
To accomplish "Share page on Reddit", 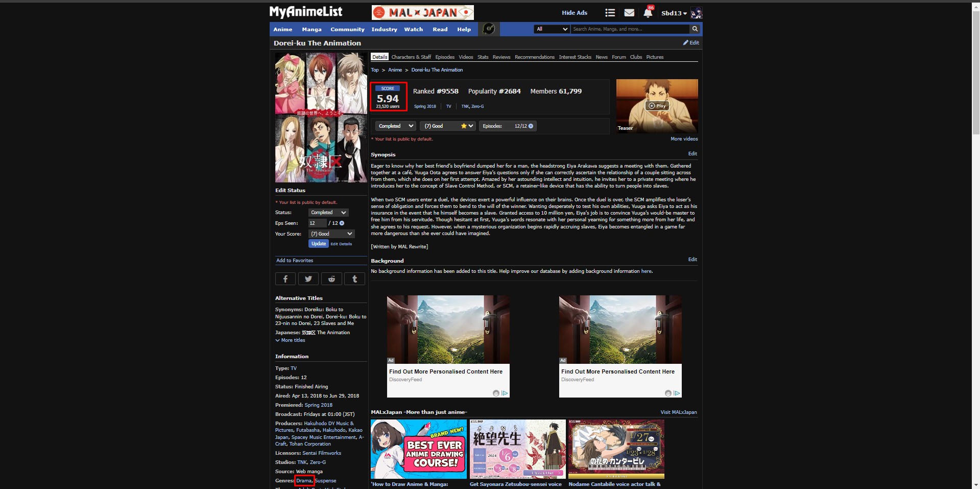I will pos(331,278).
